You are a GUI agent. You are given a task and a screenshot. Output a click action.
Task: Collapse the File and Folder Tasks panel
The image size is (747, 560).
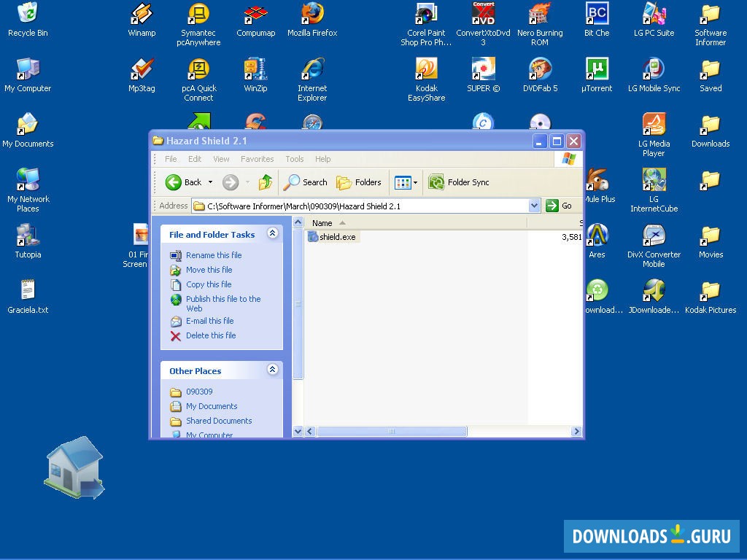(273, 234)
